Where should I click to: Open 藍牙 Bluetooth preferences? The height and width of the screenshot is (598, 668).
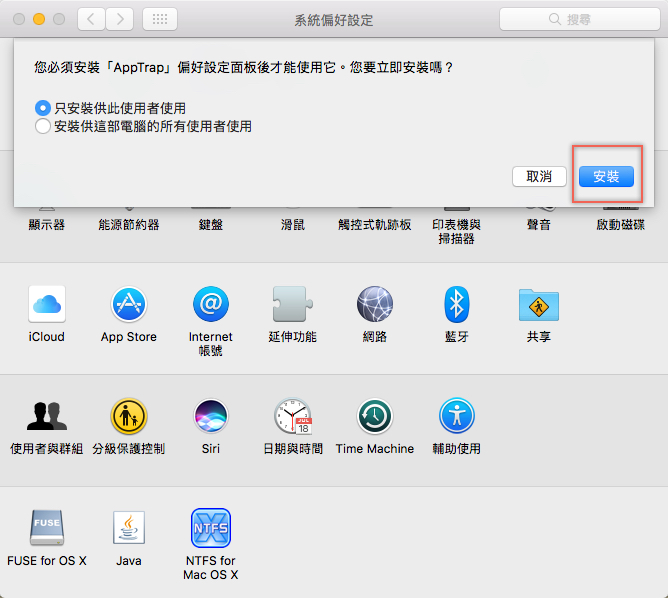[457, 305]
